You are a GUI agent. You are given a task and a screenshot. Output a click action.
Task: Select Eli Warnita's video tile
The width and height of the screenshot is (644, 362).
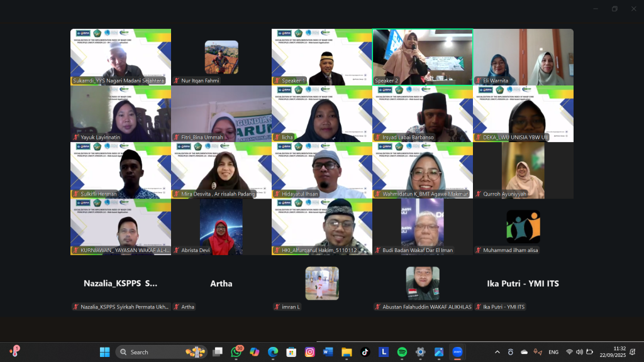coord(523,57)
